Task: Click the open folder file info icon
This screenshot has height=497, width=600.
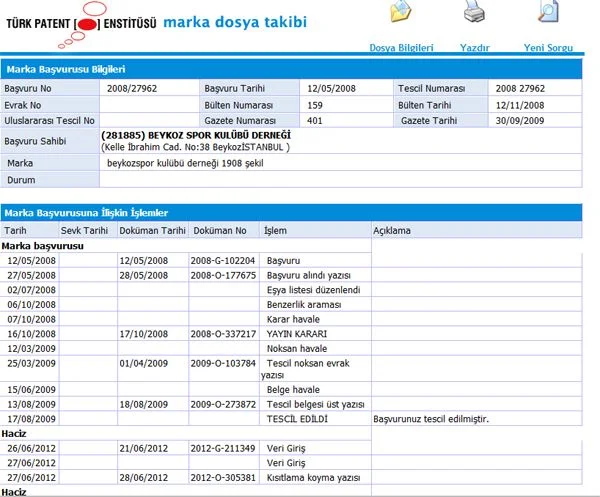Action: tap(401, 12)
